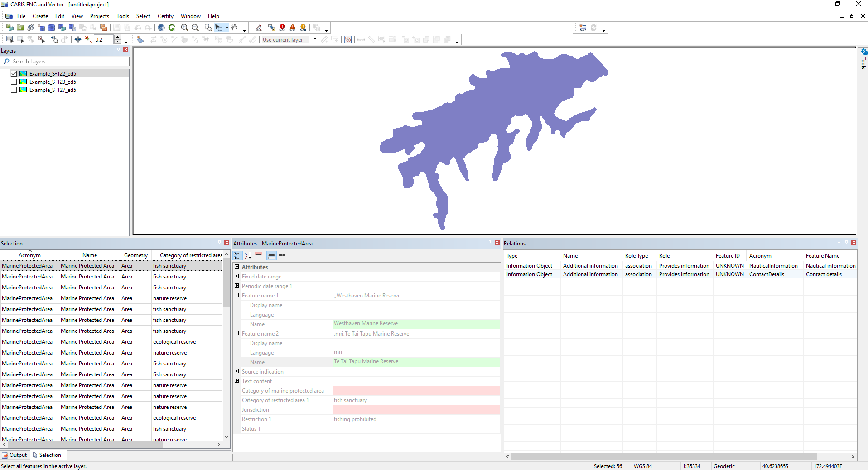The height and width of the screenshot is (470, 868).
Task: Close the Attributes panel
Action: [x=497, y=243]
